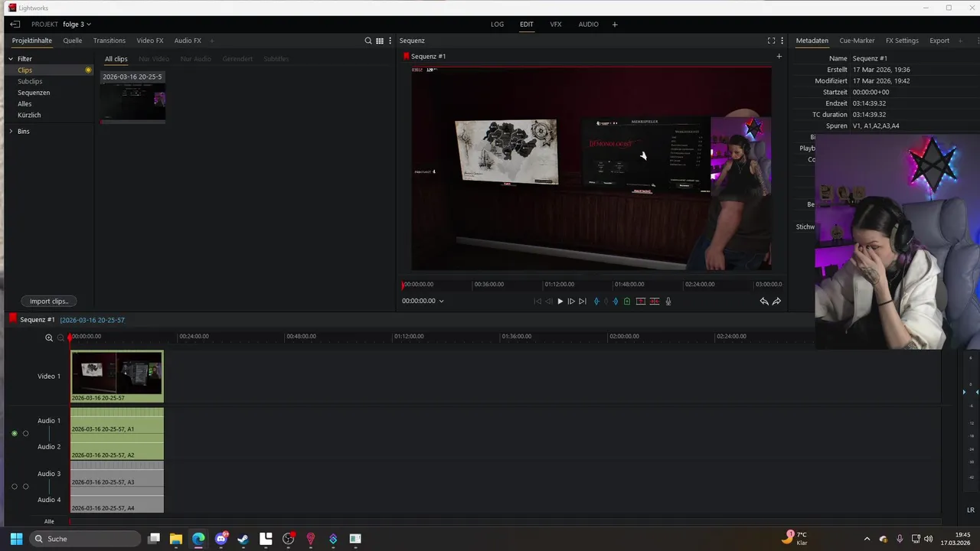980x551 pixels.
Task: Click the fullscreen icon in Sequenz viewer
Action: coord(771,41)
